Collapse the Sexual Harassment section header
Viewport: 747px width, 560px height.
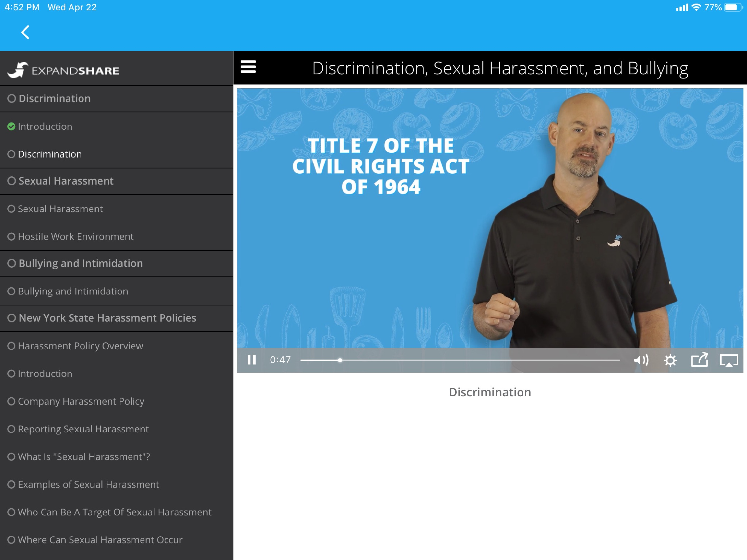pyautogui.click(x=66, y=181)
